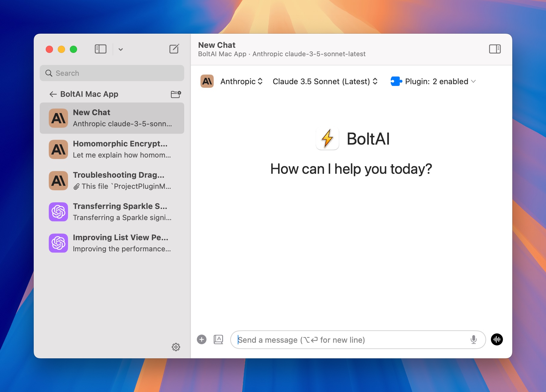Expand the Anthropic provider dropdown

(x=241, y=81)
